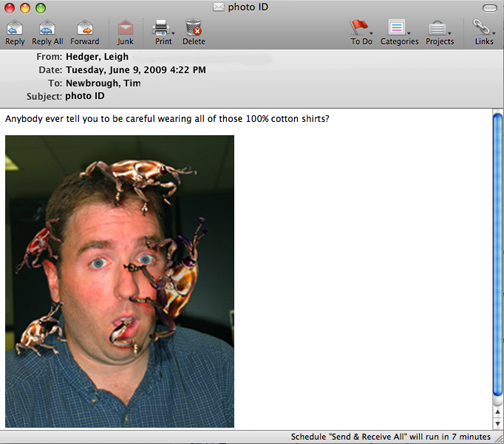This screenshot has height=444, width=504.
Task: Click the scroll down arrow
Action: (498, 423)
